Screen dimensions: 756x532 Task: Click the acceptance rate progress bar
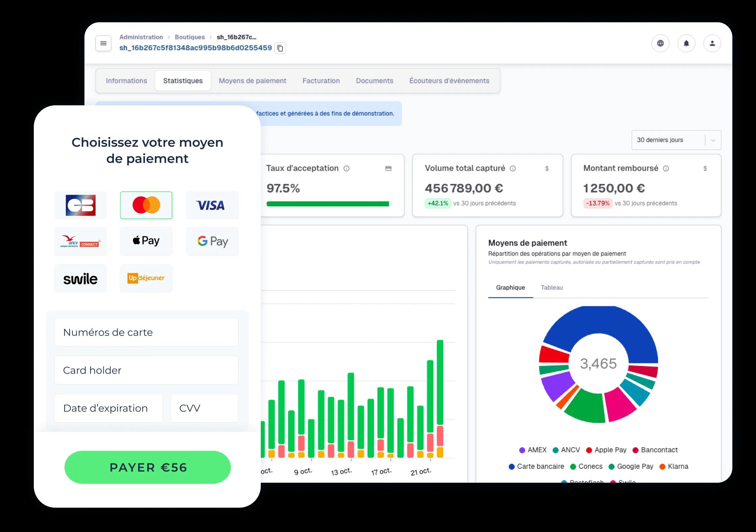click(328, 204)
